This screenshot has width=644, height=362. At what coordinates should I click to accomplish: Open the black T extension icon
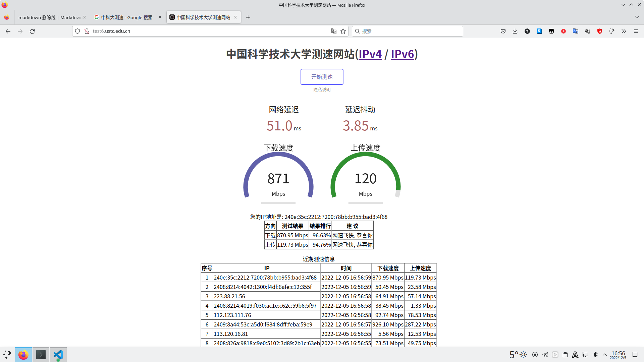point(527,31)
